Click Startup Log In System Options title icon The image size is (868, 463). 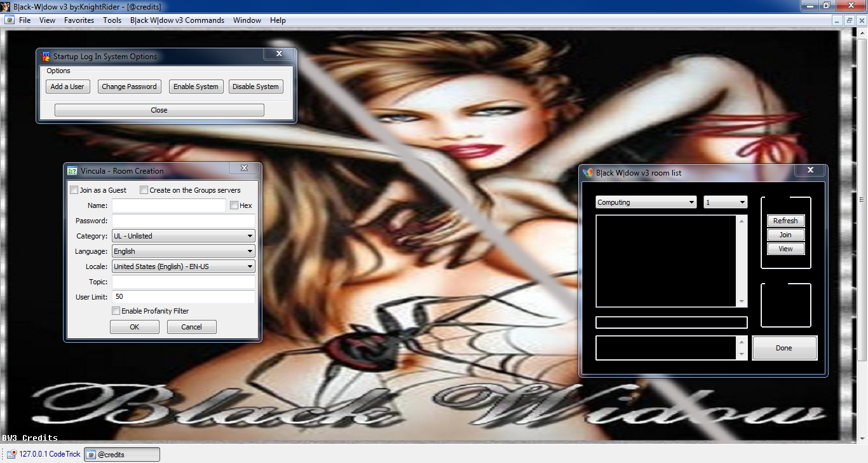pos(46,57)
